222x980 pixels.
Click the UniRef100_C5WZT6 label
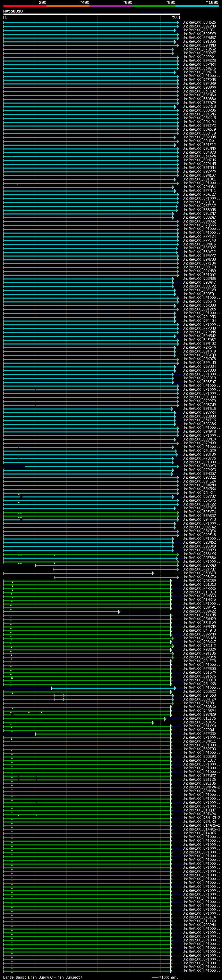tap(199, 68)
